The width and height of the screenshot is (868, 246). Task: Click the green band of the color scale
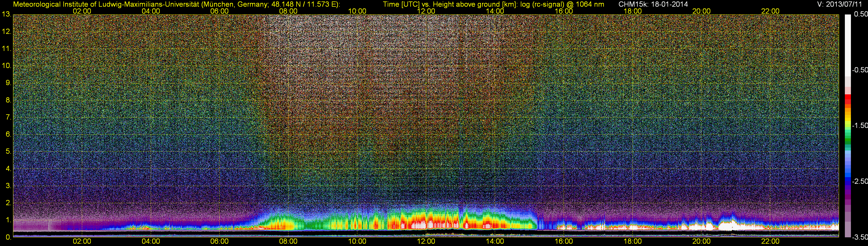[848, 140]
